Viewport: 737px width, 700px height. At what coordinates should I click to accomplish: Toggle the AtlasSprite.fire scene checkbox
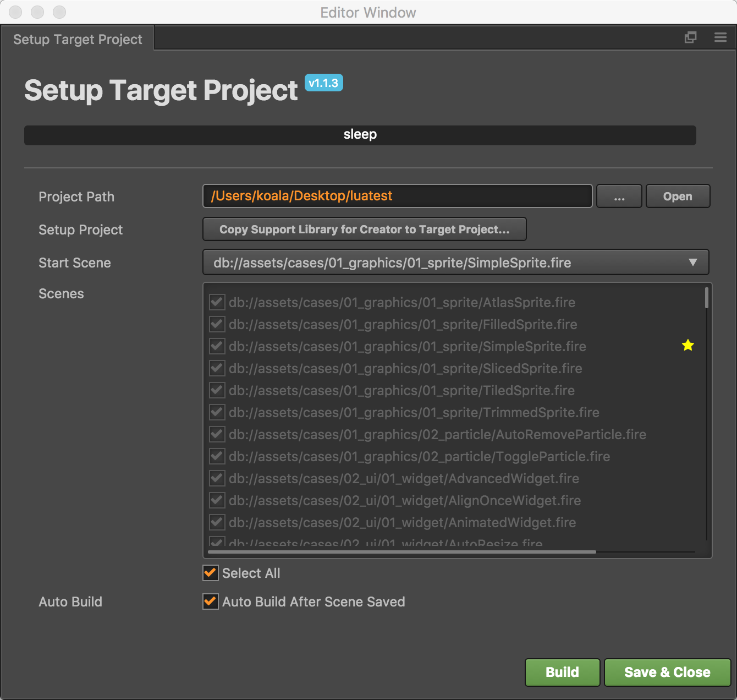tap(217, 302)
